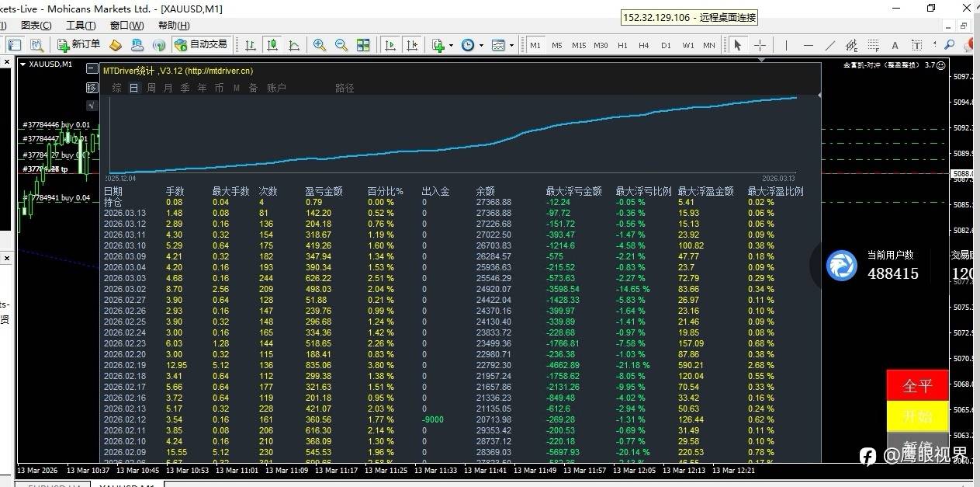Open the search magnifier icon
The image size is (980, 487).
[x=949, y=45]
